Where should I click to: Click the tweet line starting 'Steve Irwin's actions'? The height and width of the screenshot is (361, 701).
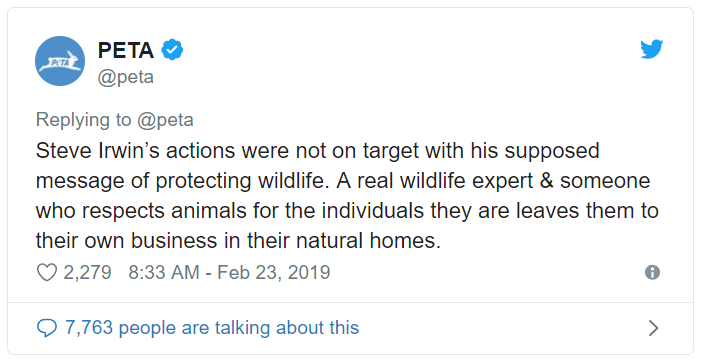pyautogui.click(x=317, y=151)
